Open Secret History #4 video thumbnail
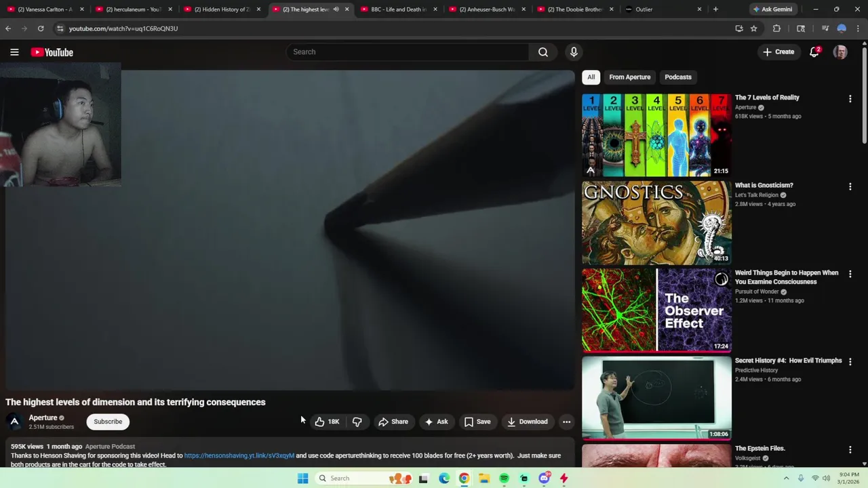The width and height of the screenshot is (868, 488). pos(656,398)
